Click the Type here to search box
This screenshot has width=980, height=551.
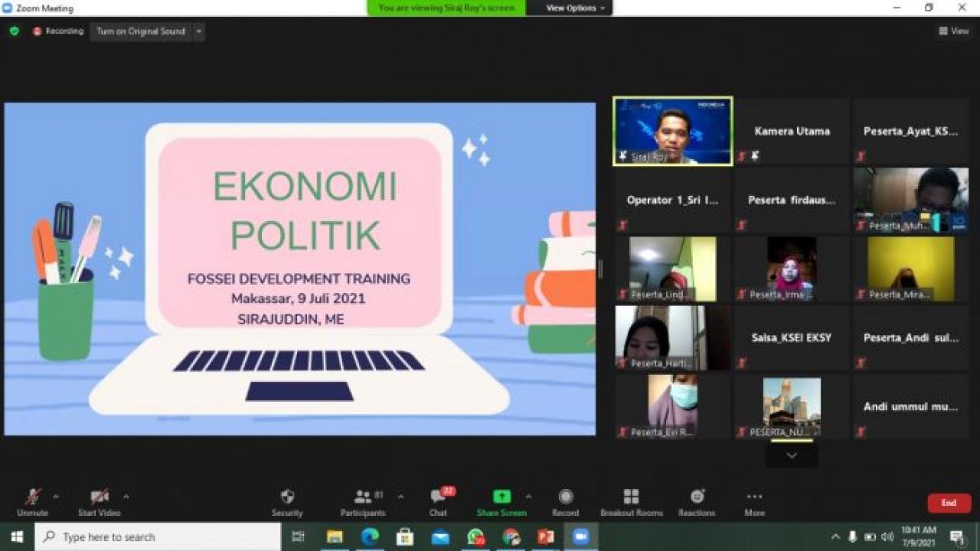pos(153,536)
